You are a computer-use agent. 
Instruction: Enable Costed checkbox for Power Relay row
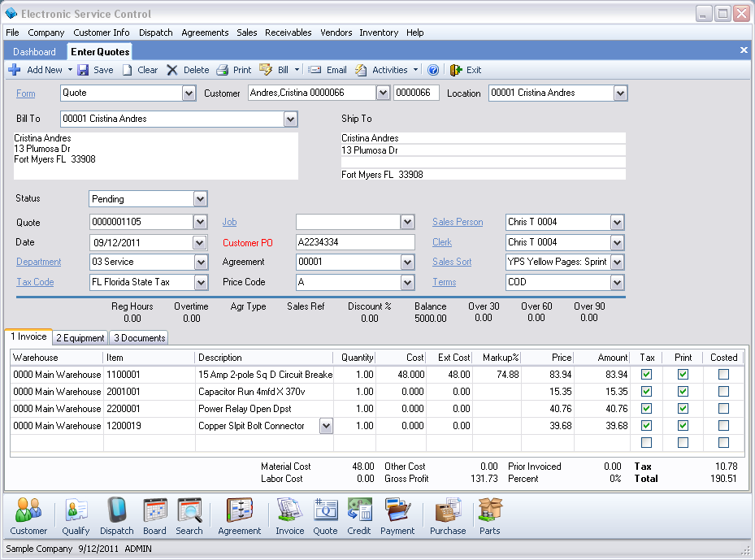pyautogui.click(x=723, y=409)
